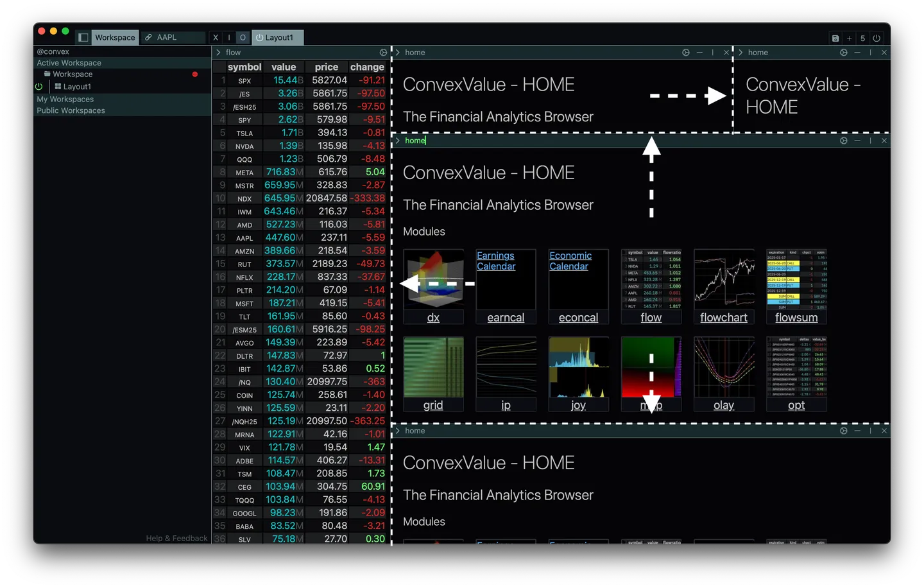
Task: Click the plus icon in the top toolbar
Action: [849, 39]
